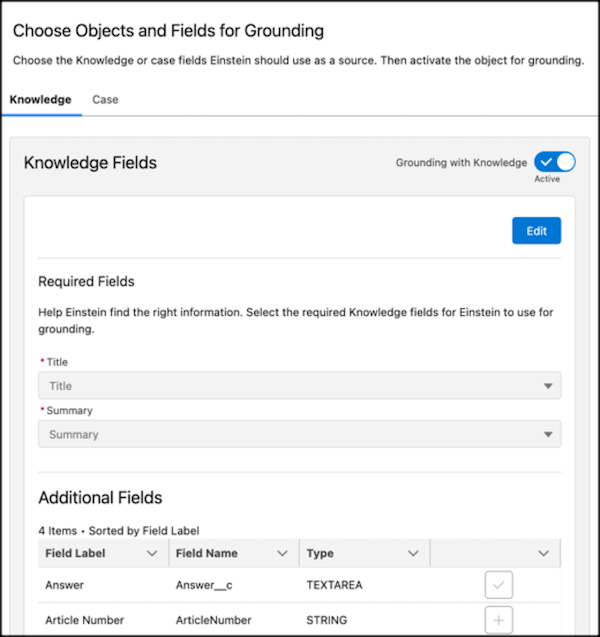Select the Article Number row label
The height and width of the screenshot is (637, 600).
(85, 621)
